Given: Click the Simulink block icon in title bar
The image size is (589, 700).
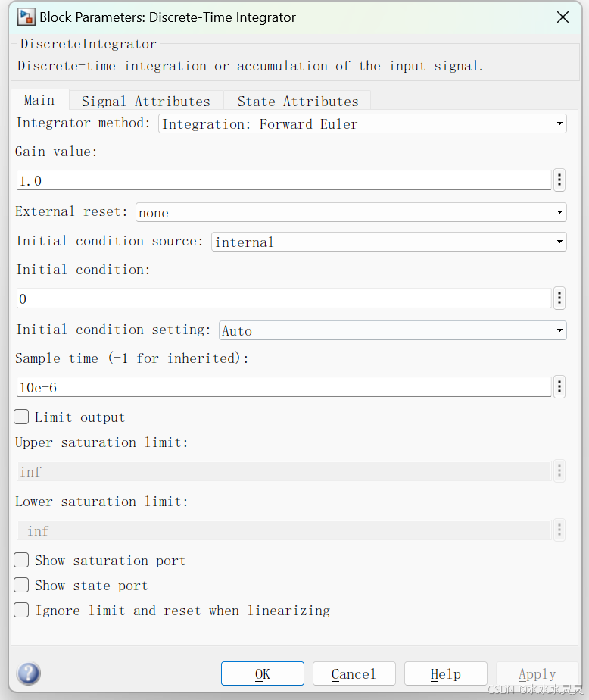Looking at the screenshot, I should pos(26,17).
